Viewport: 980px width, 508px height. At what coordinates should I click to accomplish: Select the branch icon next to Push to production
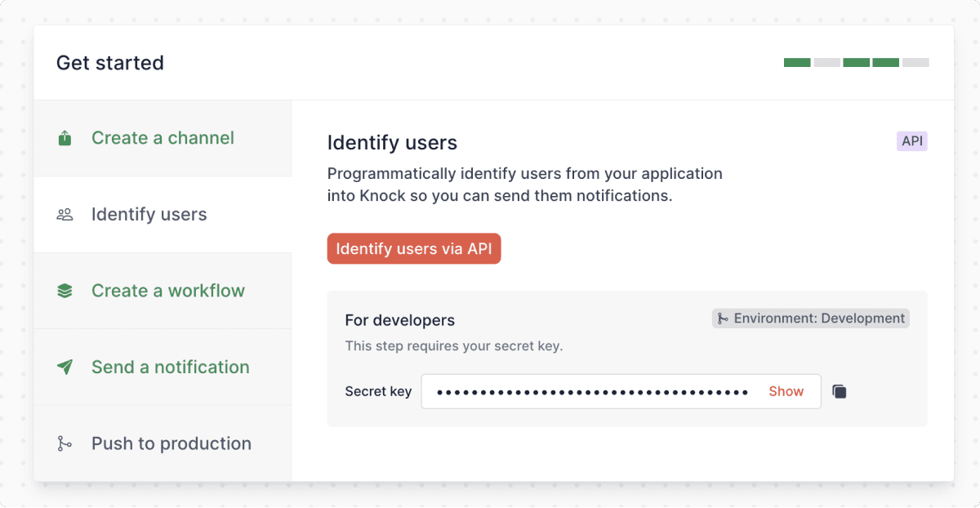(x=65, y=443)
